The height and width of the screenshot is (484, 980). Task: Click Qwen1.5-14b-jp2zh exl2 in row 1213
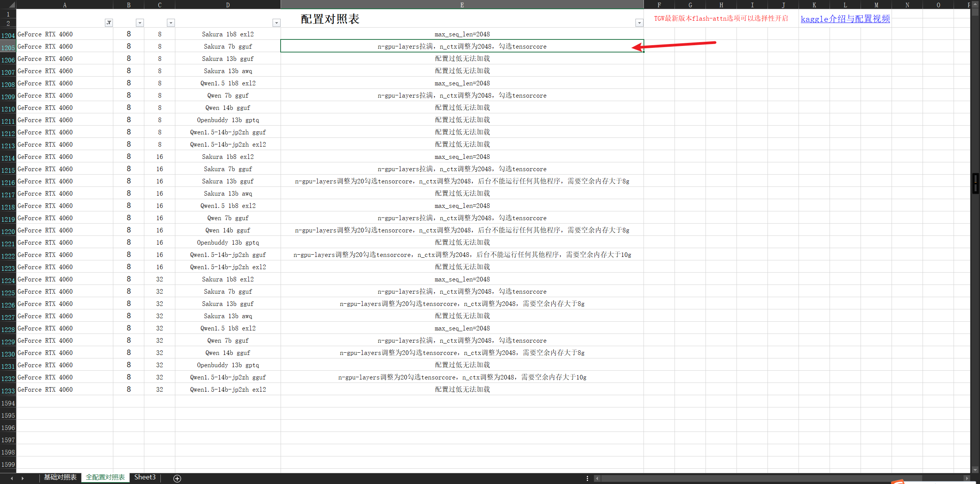click(228, 144)
